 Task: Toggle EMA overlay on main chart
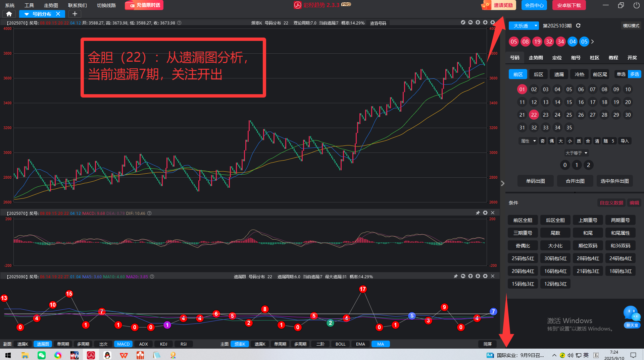(x=360, y=344)
